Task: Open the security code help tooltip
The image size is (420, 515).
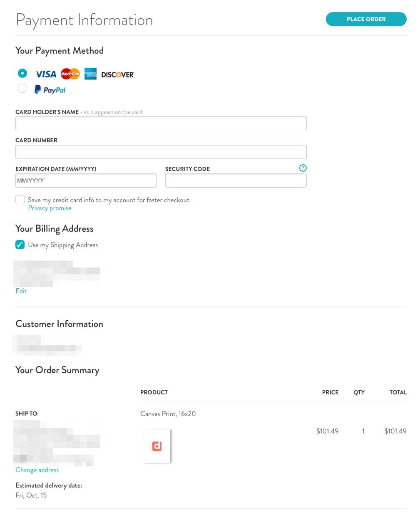Action: click(303, 168)
